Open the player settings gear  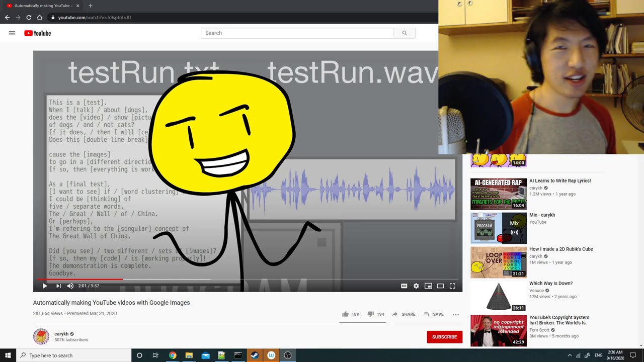[x=416, y=286]
